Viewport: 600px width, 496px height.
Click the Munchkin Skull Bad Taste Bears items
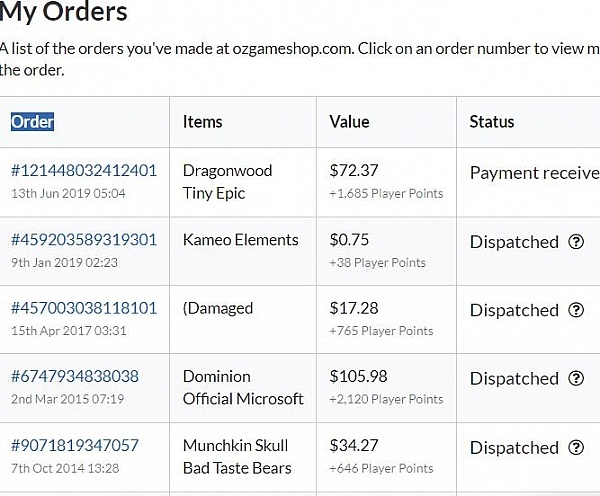(x=237, y=456)
